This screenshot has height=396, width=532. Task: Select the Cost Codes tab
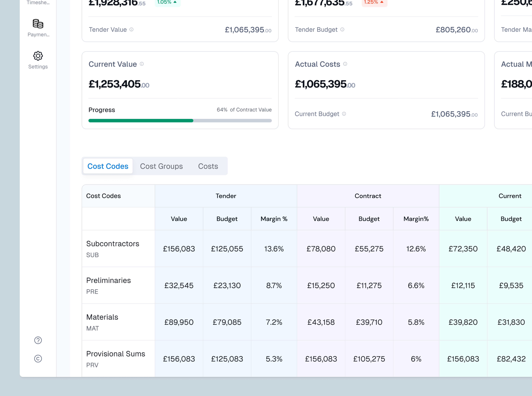(108, 166)
